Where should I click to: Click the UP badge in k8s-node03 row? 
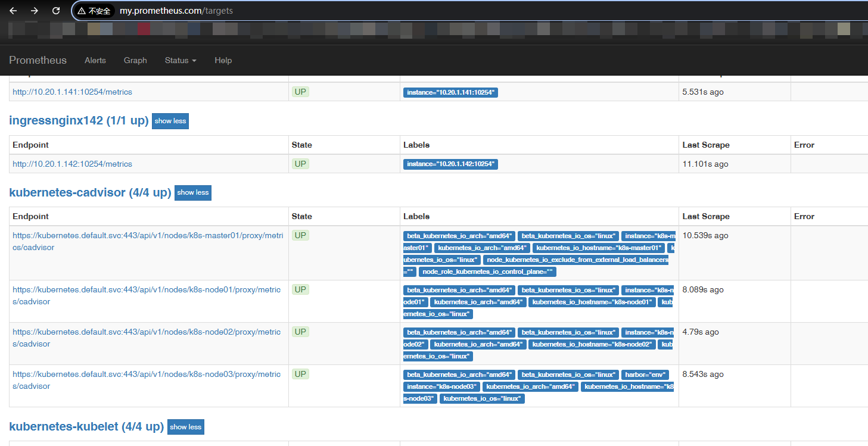[x=300, y=374]
